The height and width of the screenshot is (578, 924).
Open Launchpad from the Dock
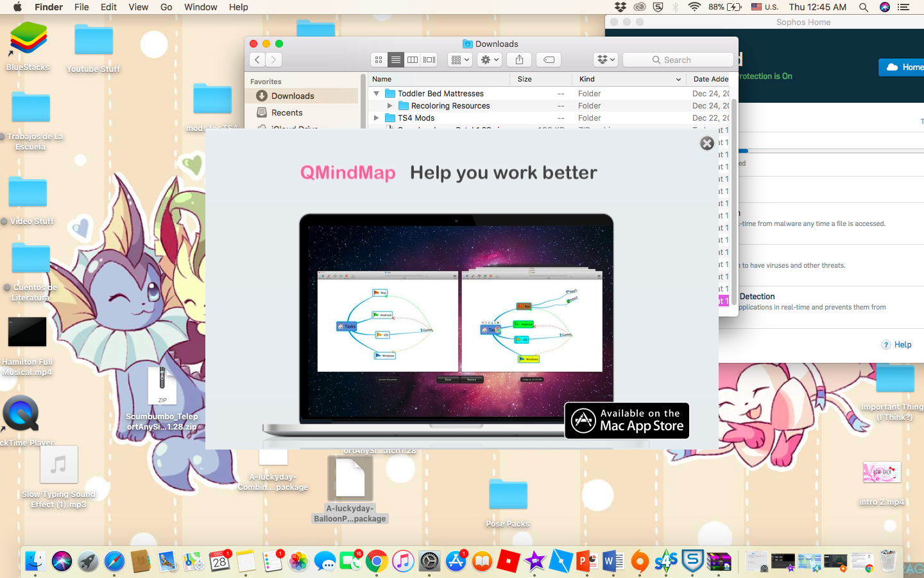pyautogui.click(x=89, y=561)
